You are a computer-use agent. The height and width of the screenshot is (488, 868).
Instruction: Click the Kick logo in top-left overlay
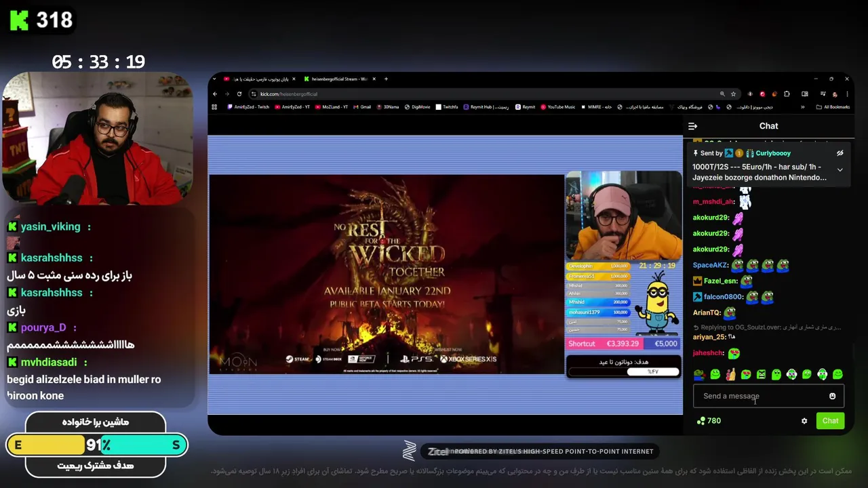(x=19, y=20)
